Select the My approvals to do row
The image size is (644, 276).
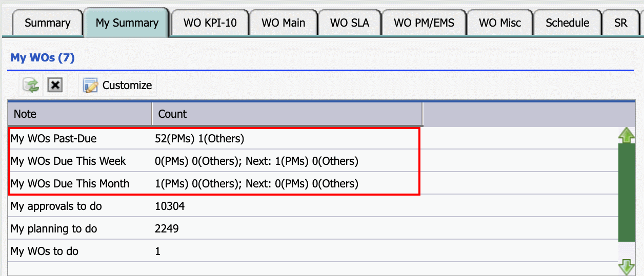(x=314, y=206)
